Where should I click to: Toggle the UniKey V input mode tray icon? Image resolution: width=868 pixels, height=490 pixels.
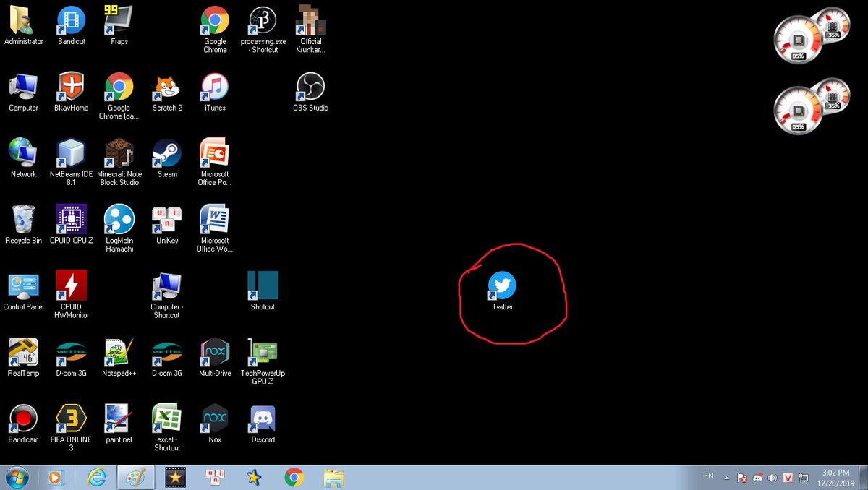pyautogui.click(x=788, y=478)
